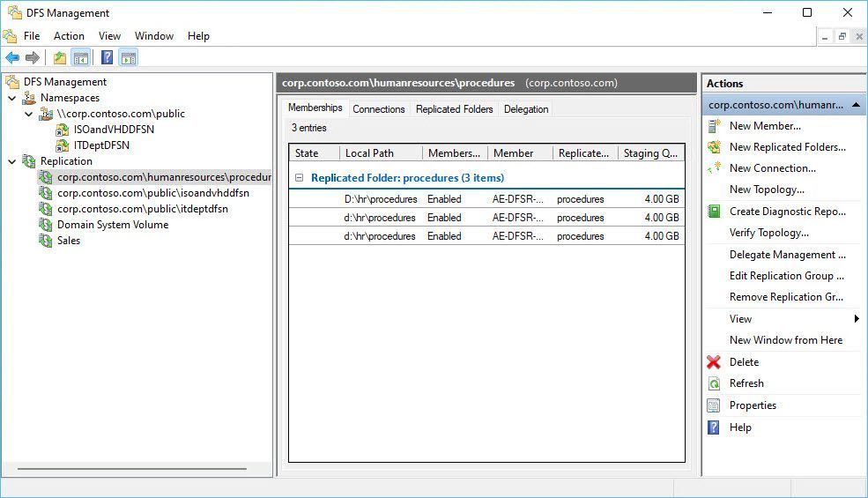Click the \\corp.contoso.com\public namespace icon
868x498 pixels.
pyautogui.click(x=46, y=114)
